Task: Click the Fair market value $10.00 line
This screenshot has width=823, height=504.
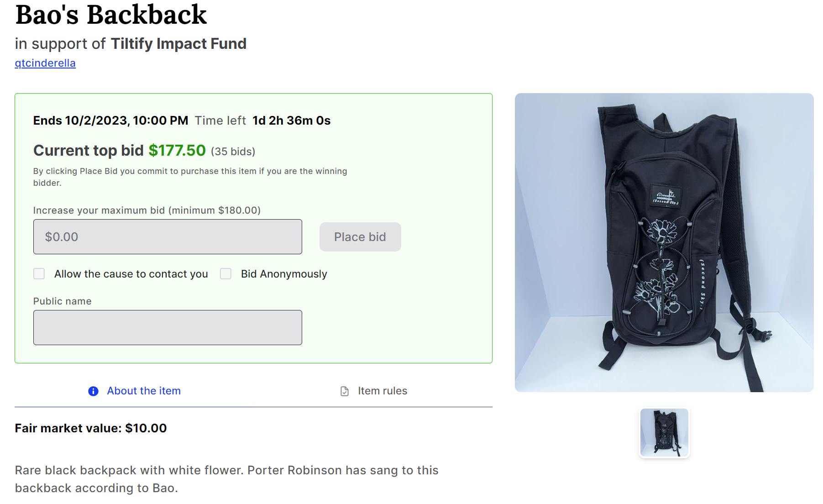Action: [x=91, y=428]
